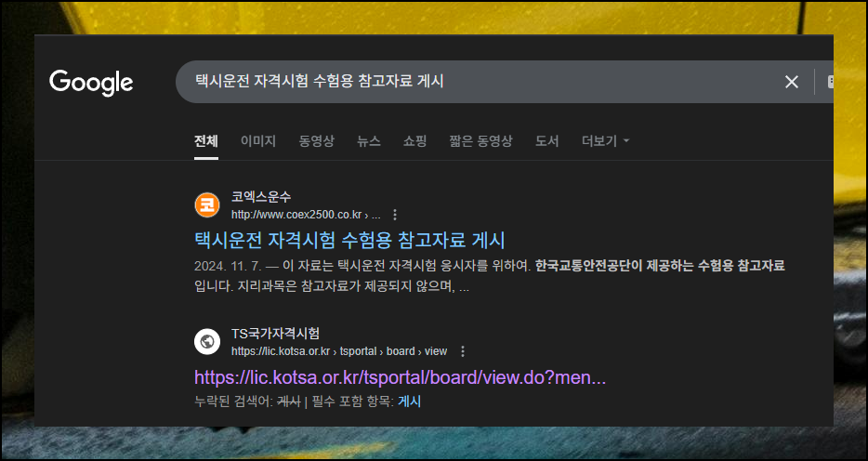
Task: Switch to the 이미지 tab
Action: coord(258,141)
